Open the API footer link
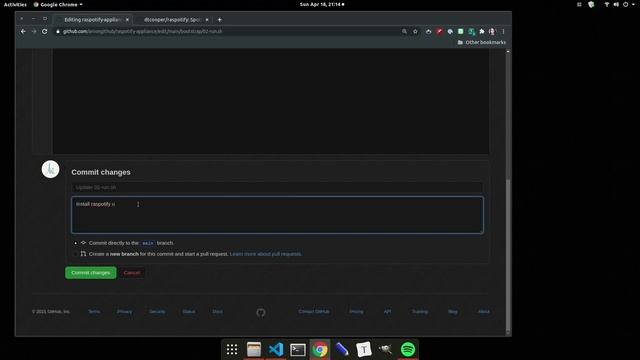This screenshot has width=640, height=360. [387, 311]
